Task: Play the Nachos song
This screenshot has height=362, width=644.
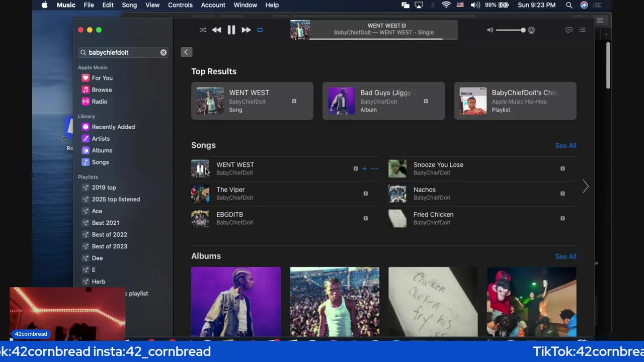Action: pyautogui.click(x=397, y=194)
